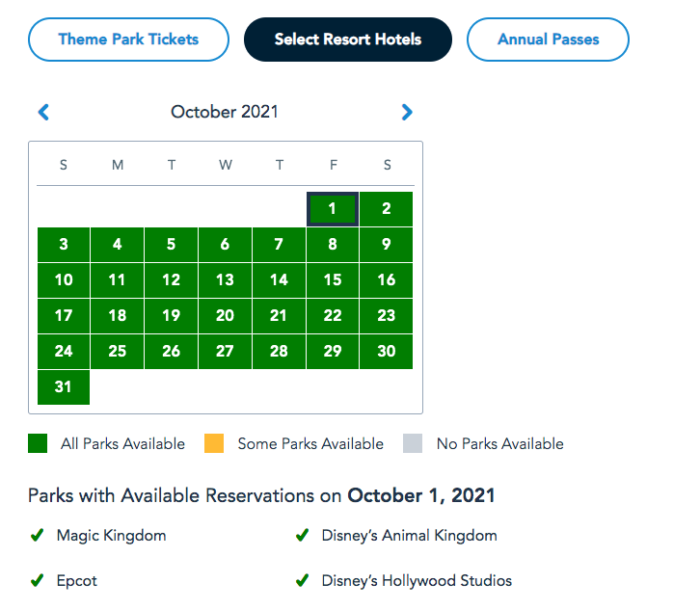The image size is (700, 610).
Task: Select October 1 on the calendar
Action: coord(333,208)
